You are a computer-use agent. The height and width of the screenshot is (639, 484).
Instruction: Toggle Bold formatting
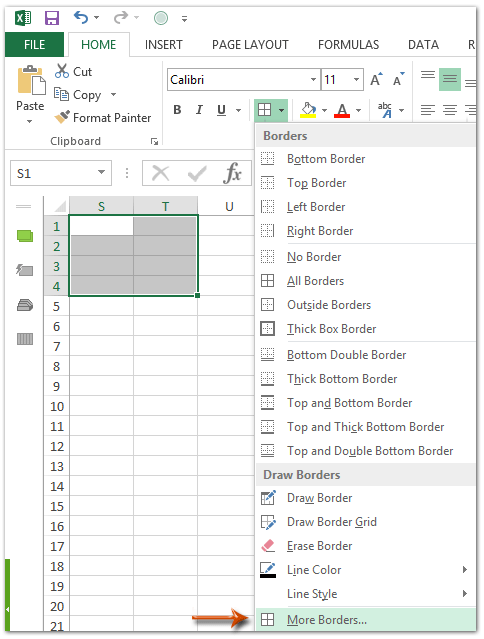tap(177, 110)
